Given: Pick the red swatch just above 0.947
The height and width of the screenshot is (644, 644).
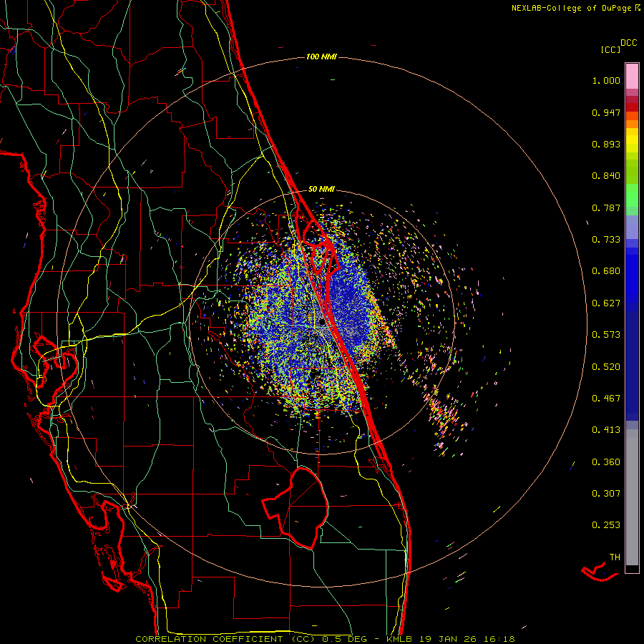Looking at the screenshot, I should (632, 107).
